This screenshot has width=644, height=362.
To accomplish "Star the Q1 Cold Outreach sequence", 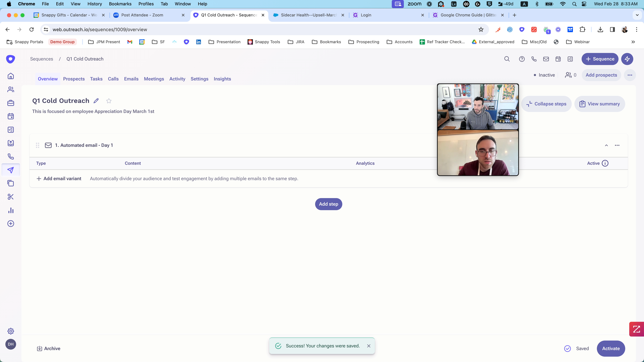I will tap(109, 101).
